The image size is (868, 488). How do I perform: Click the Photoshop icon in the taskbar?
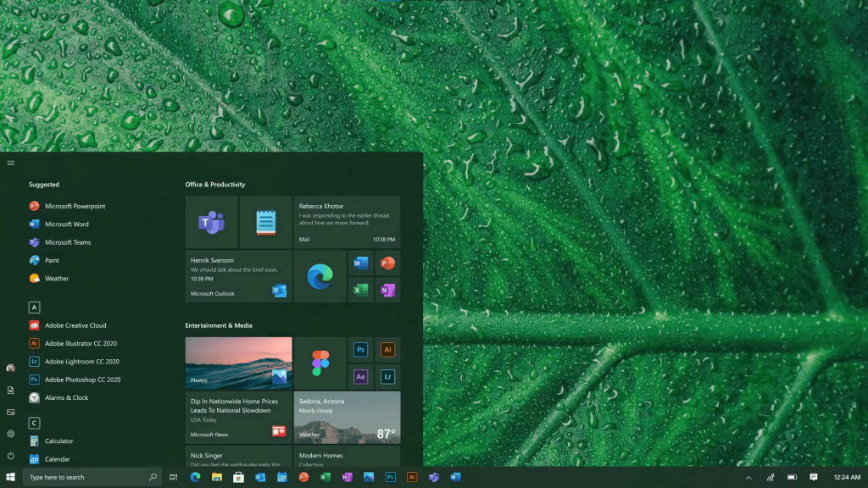[390, 477]
